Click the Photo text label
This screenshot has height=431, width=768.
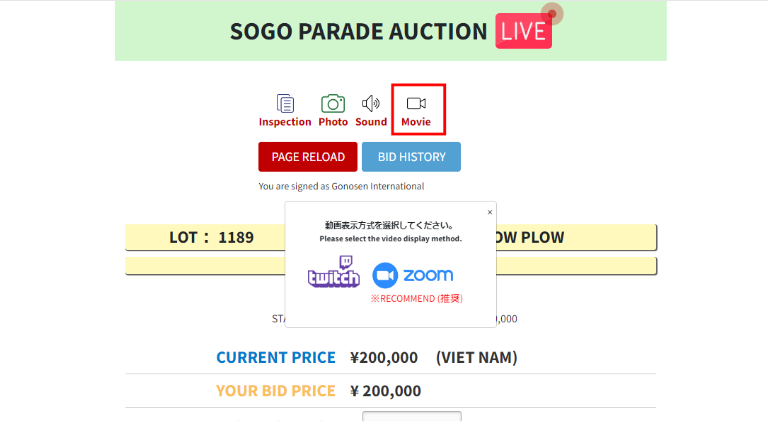[333, 122]
